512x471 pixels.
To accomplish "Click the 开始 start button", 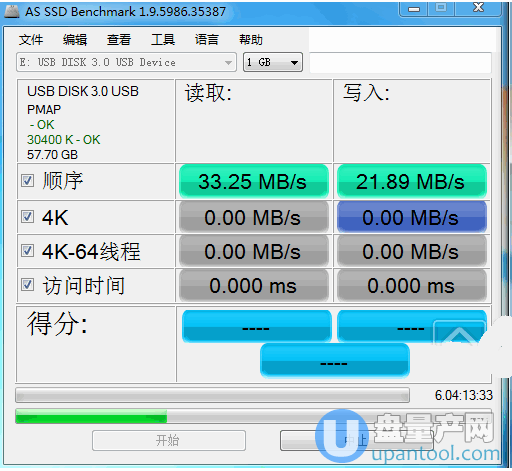I will 169,441.
